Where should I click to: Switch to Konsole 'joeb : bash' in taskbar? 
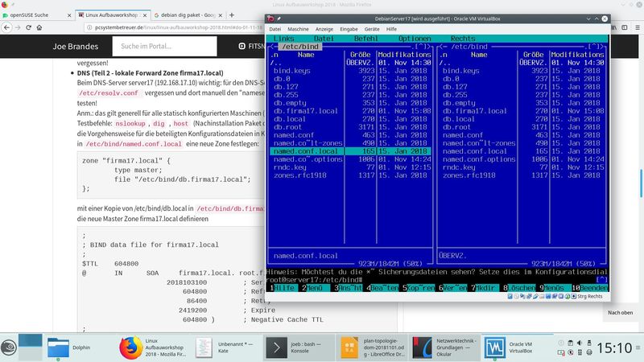click(299, 348)
